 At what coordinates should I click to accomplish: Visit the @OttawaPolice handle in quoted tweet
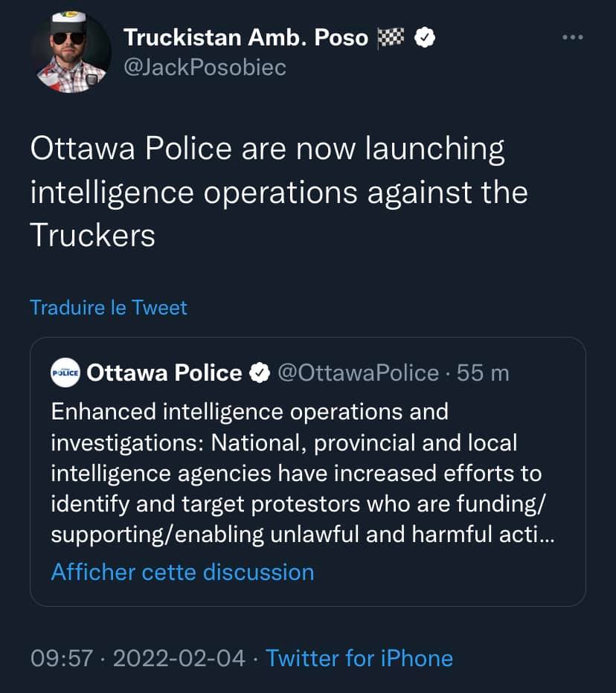pyautogui.click(x=358, y=373)
